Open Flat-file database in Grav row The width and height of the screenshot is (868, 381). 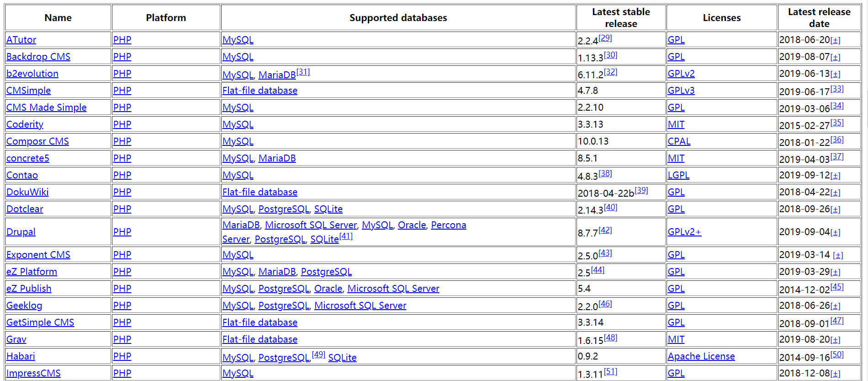259,339
